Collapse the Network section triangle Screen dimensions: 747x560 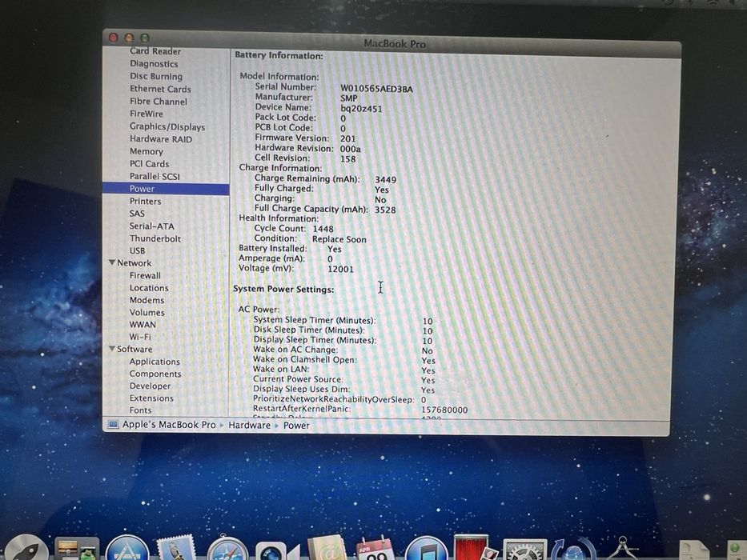pos(112,262)
